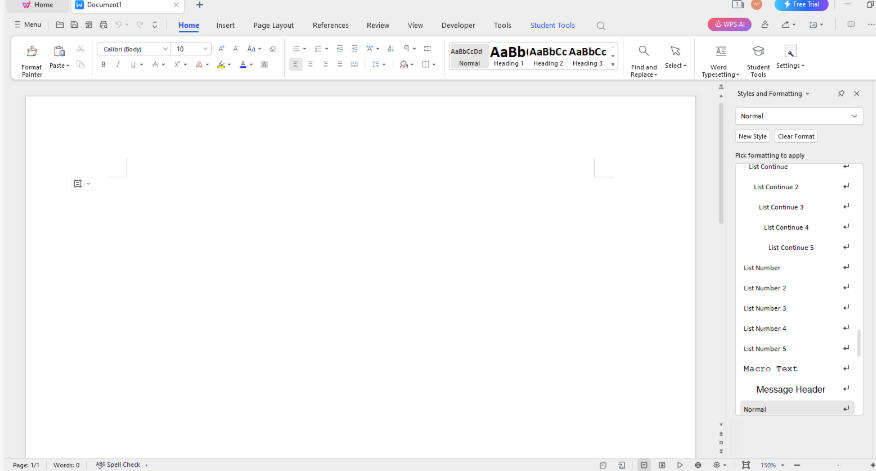Image resolution: width=876 pixels, height=471 pixels.
Task: Expand the line spacing dropdown
Action: pyautogui.click(x=384, y=65)
